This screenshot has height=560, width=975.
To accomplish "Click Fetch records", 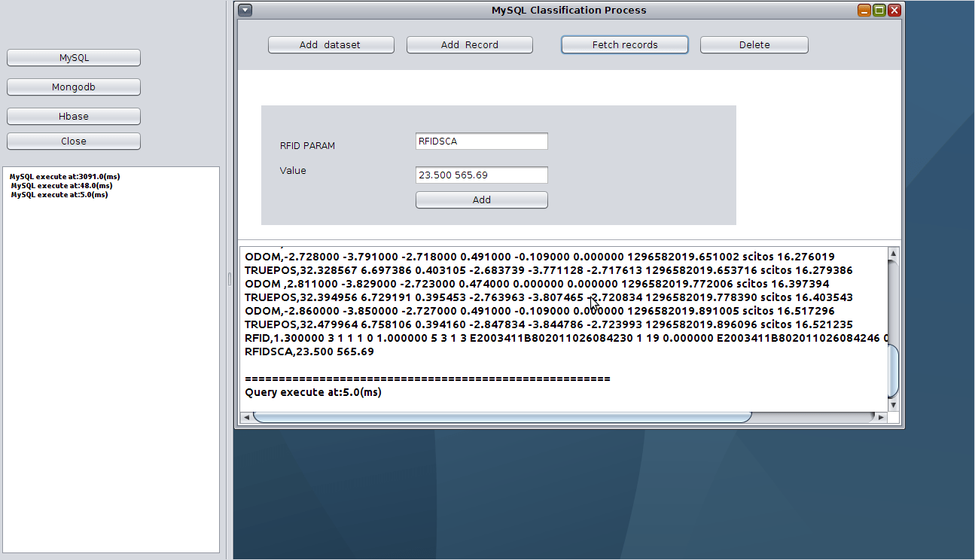I will tap(624, 44).
